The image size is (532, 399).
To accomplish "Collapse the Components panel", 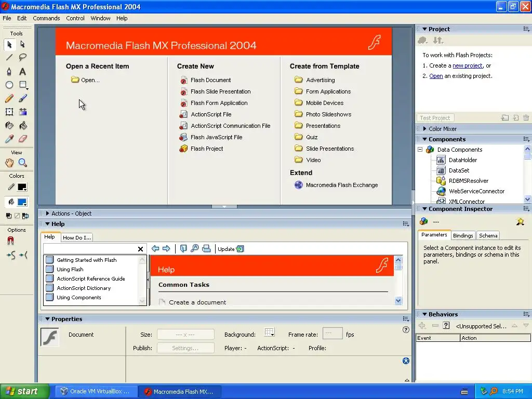I will point(424,139).
